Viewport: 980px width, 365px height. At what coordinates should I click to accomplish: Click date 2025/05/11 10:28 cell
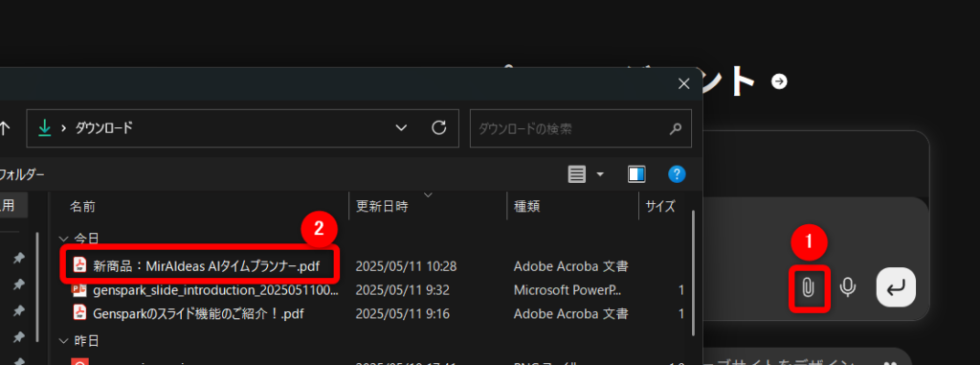point(406,266)
